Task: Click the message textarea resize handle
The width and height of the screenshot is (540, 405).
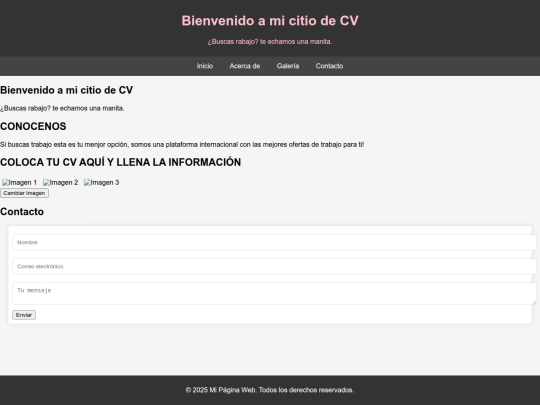Action: coord(534,302)
